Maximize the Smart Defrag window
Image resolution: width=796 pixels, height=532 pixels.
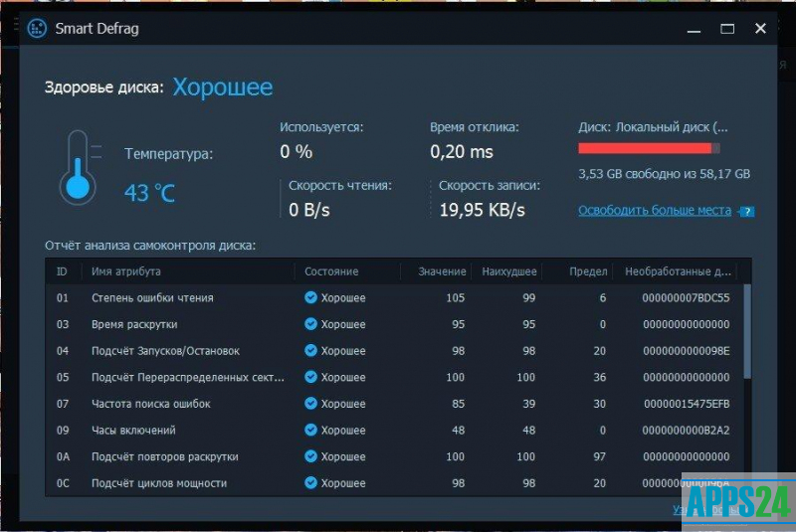pyautogui.click(x=727, y=29)
